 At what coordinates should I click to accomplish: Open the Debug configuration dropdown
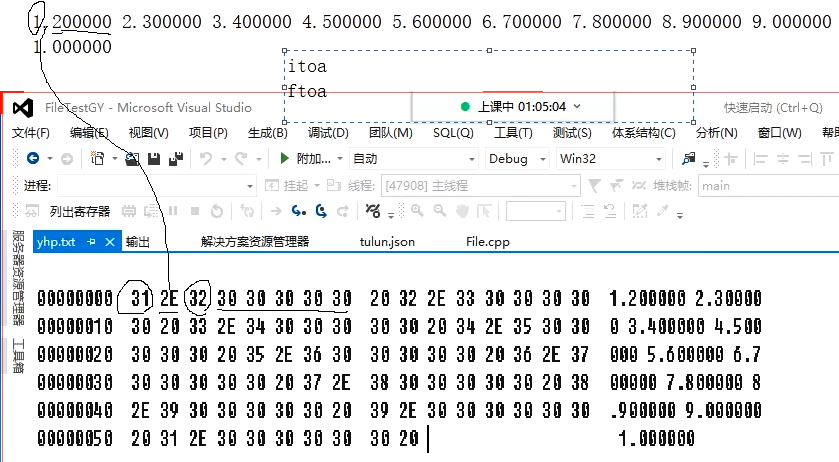(541, 158)
